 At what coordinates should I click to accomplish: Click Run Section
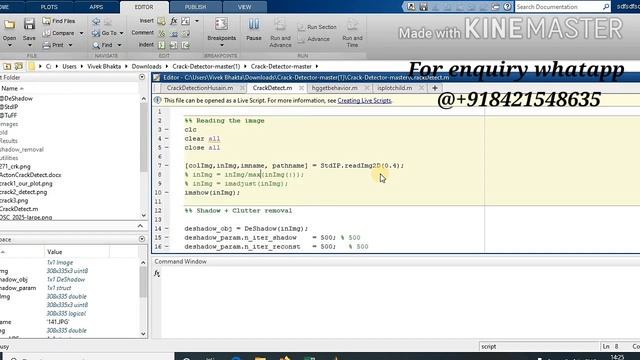click(317, 27)
